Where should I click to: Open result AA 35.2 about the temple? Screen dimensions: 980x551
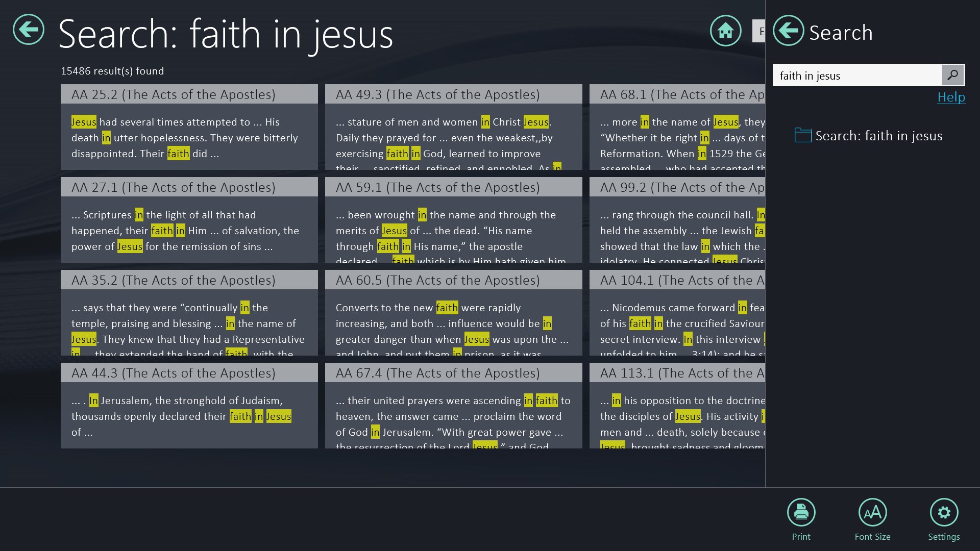click(x=189, y=314)
